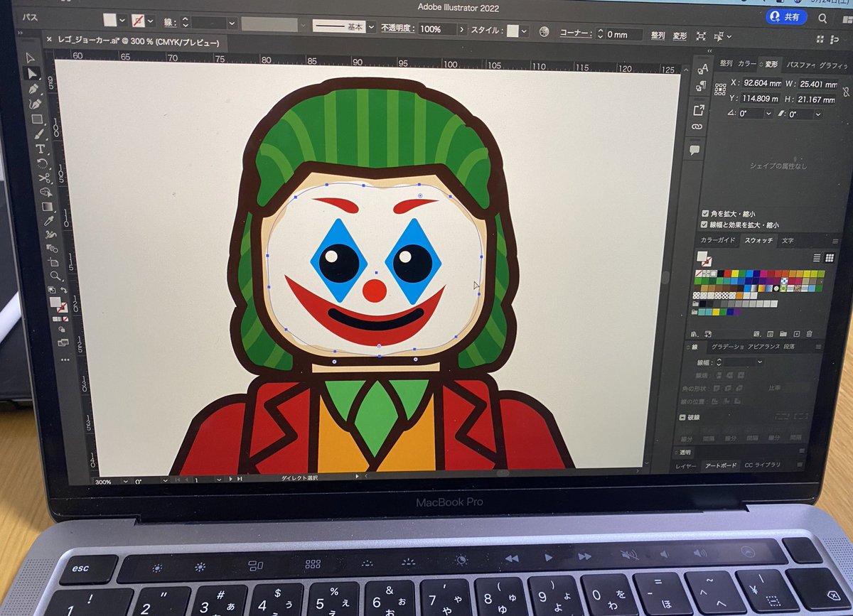
Task: Click the 不透明度 opacity link
Action: pos(397,28)
